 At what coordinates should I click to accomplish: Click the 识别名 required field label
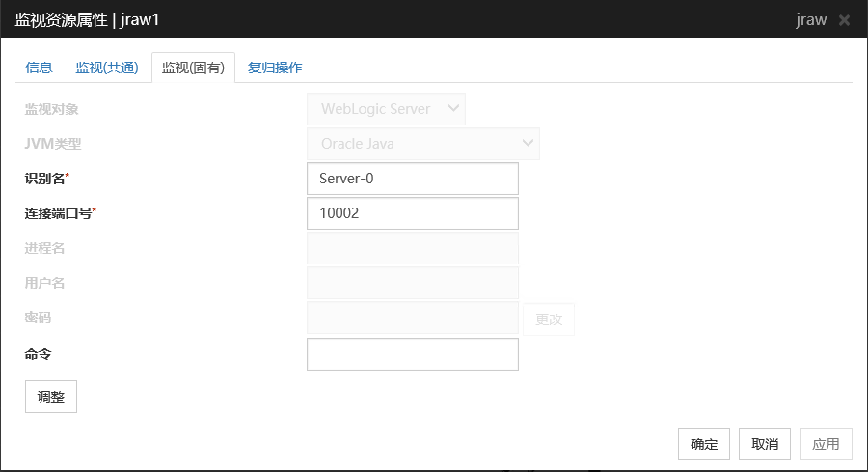pos(46,179)
